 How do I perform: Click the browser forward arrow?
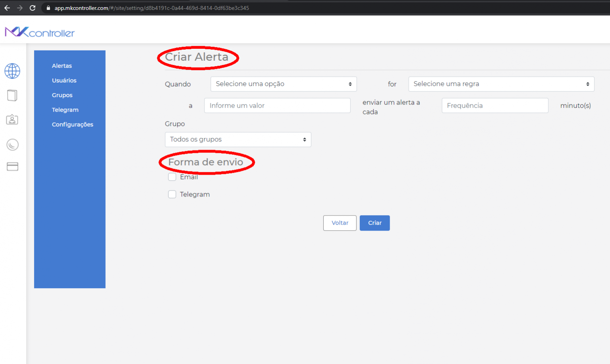pyautogui.click(x=19, y=8)
